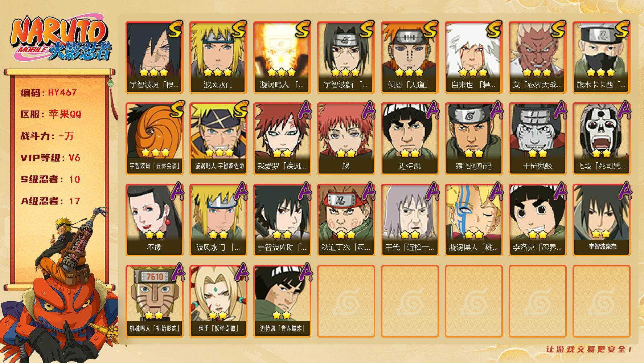This screenshot has height=363, width=644.
Task: Click the S级忍者 count of 10
Action: click(x=74, y=179)
